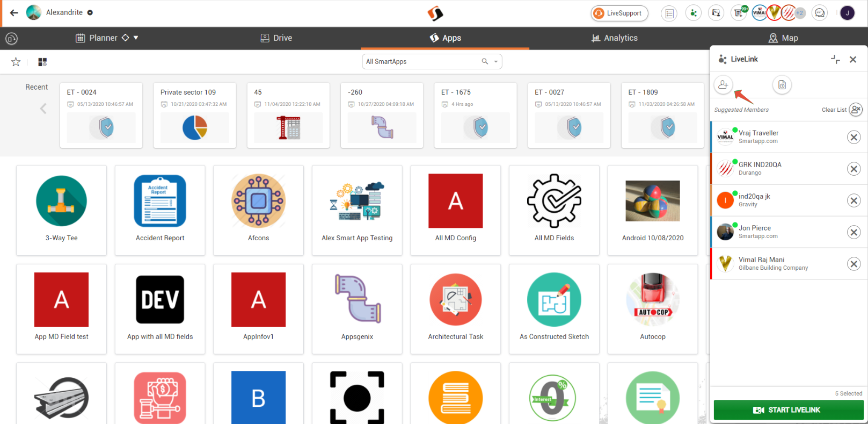Open the Appsgenix app
The image size is (868, 424).
pyautogui.click(x=357, y=309)
